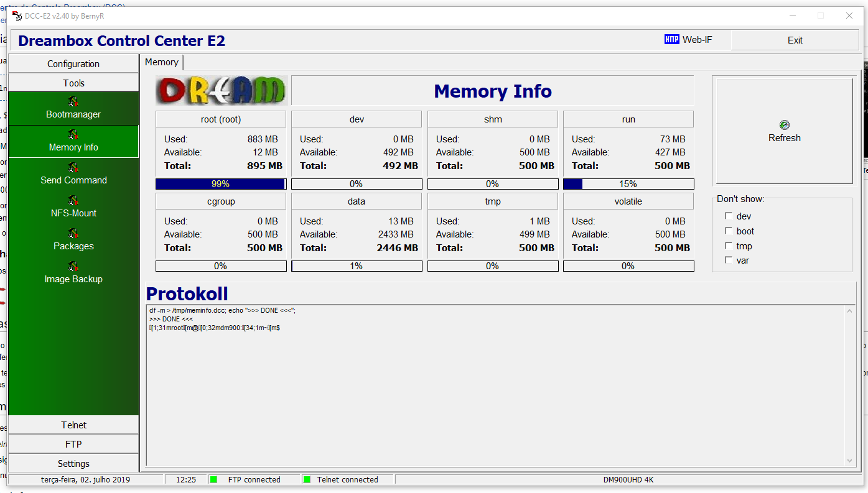Screen dimensions: 868x493
Task: Open the Packages tool icon
Action: (x=73, y=234)
